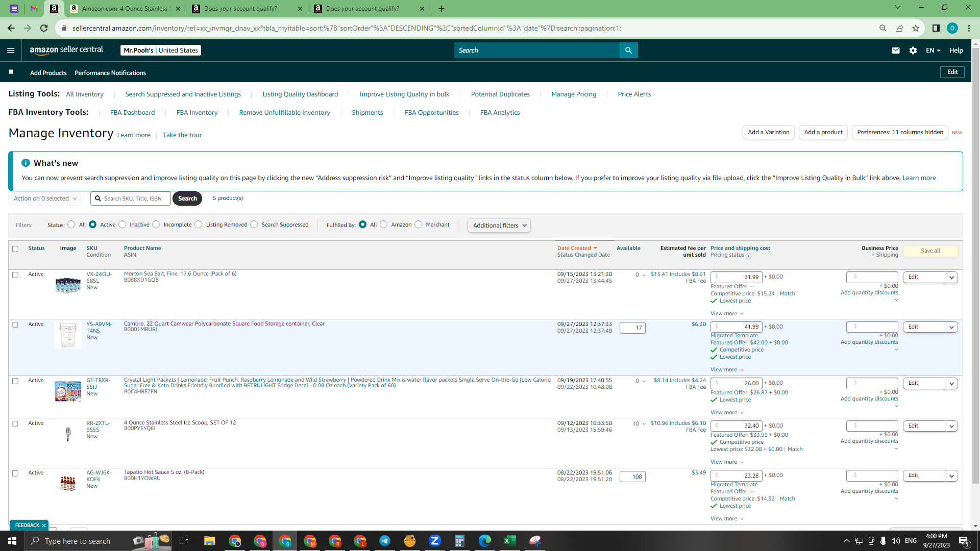This screenshot has height=551, width=980.
Task: Reload the page with browser refresh icon
Action: [44, 28]
